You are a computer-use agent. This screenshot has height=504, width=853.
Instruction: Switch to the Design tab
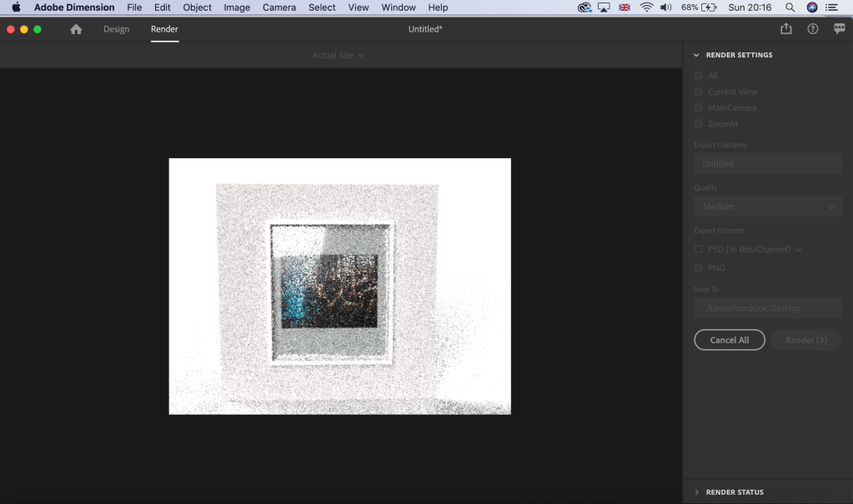coord(116,29)
